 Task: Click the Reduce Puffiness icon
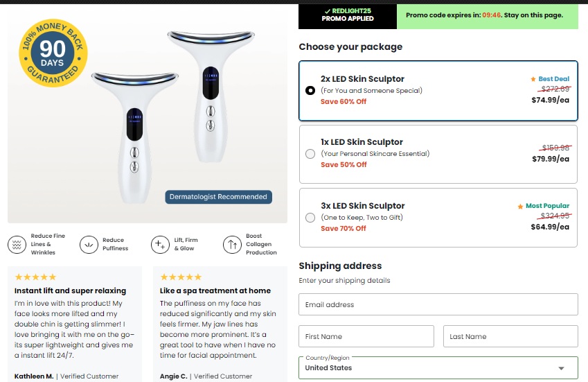(89, 244)
